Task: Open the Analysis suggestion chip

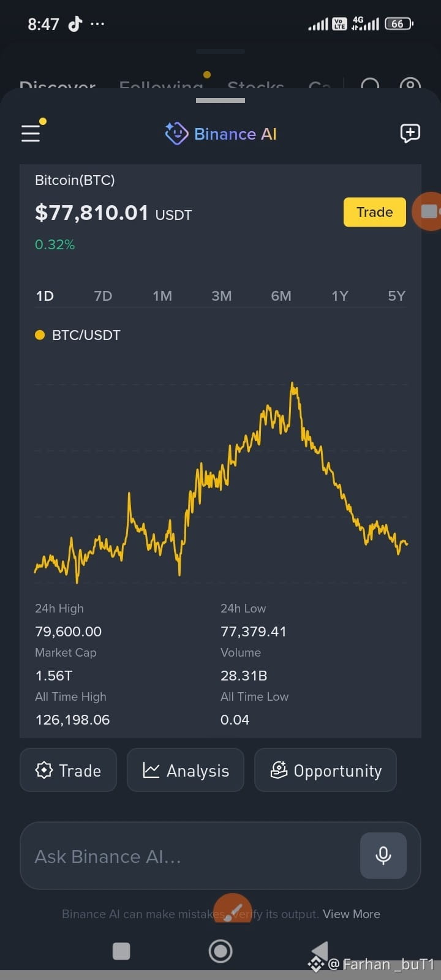Action: click(x=186, y=770)
